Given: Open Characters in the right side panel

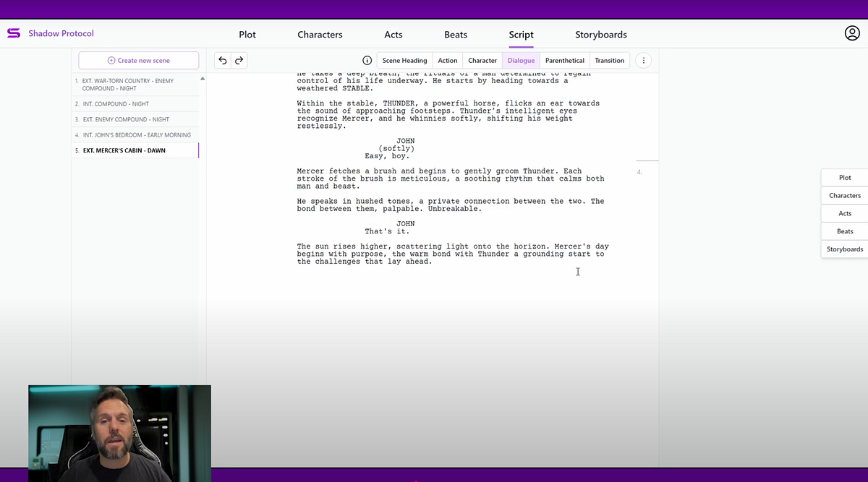Looking at the screenshot, I should tap(844, 195).
